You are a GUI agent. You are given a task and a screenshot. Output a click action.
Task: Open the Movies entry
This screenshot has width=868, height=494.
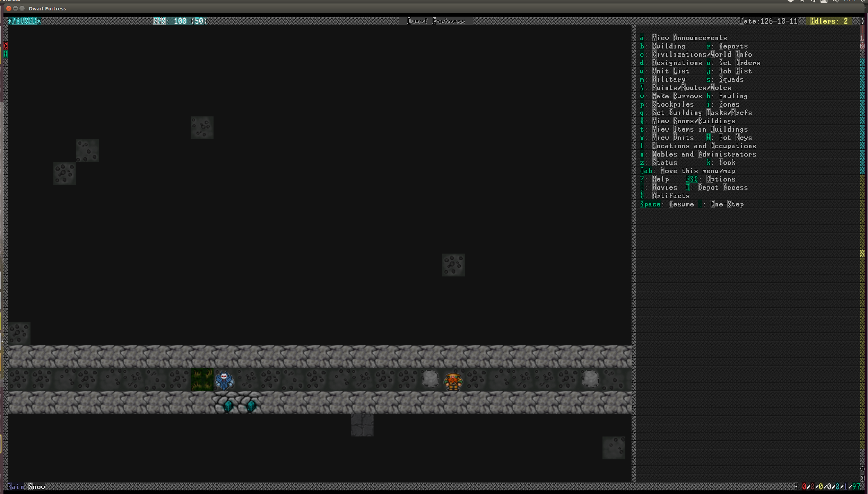tap(658, 187)
